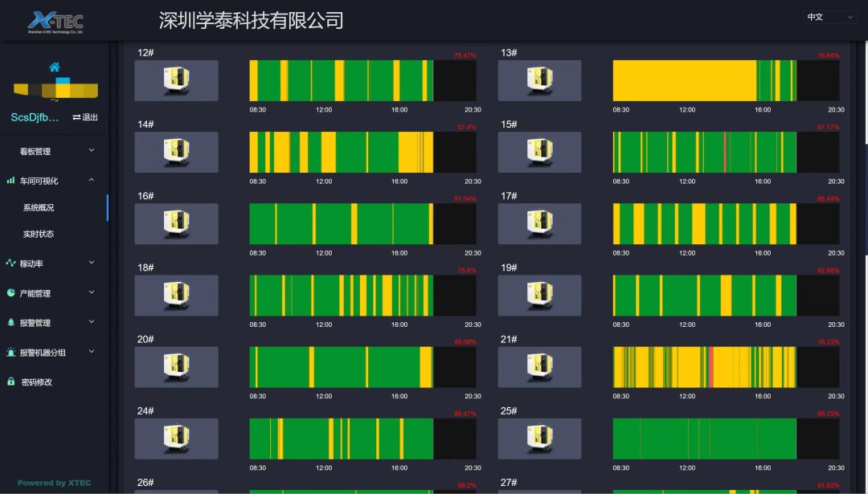Image resolution: width=868 pixels, height=494 pixels.
Task: Select machine 14# image
Action: [176, 152]
